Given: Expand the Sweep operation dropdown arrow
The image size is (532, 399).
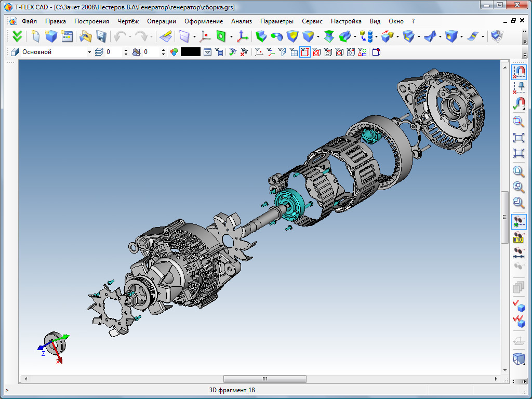Looking at the screenshot, I should 355,37.
